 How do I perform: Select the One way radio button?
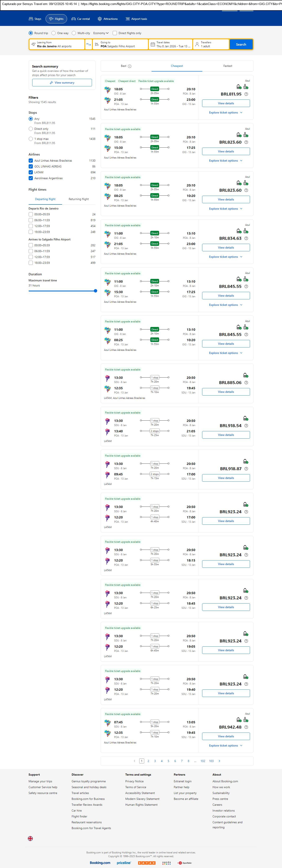pyautogui.click(x=55, y=33)
